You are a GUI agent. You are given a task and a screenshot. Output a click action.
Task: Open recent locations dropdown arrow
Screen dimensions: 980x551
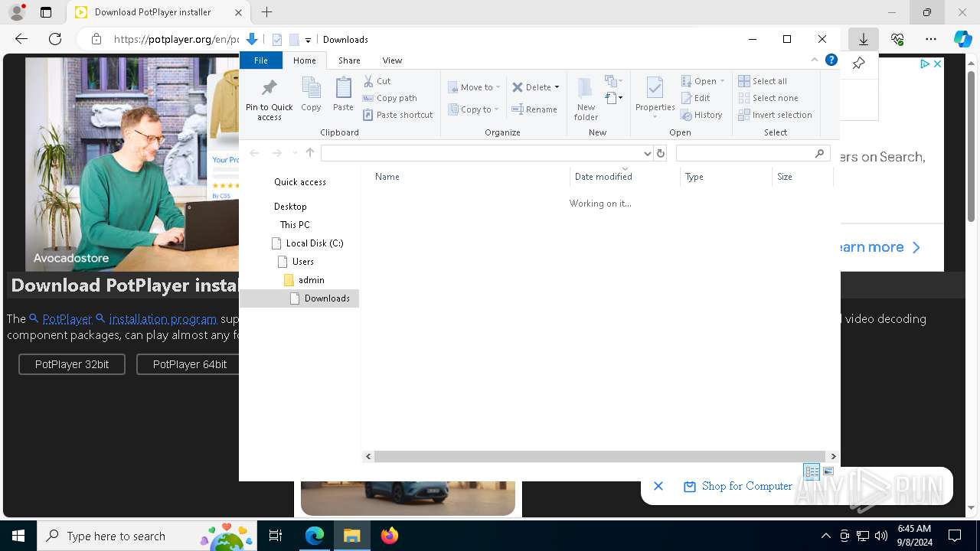coord(295,153)
